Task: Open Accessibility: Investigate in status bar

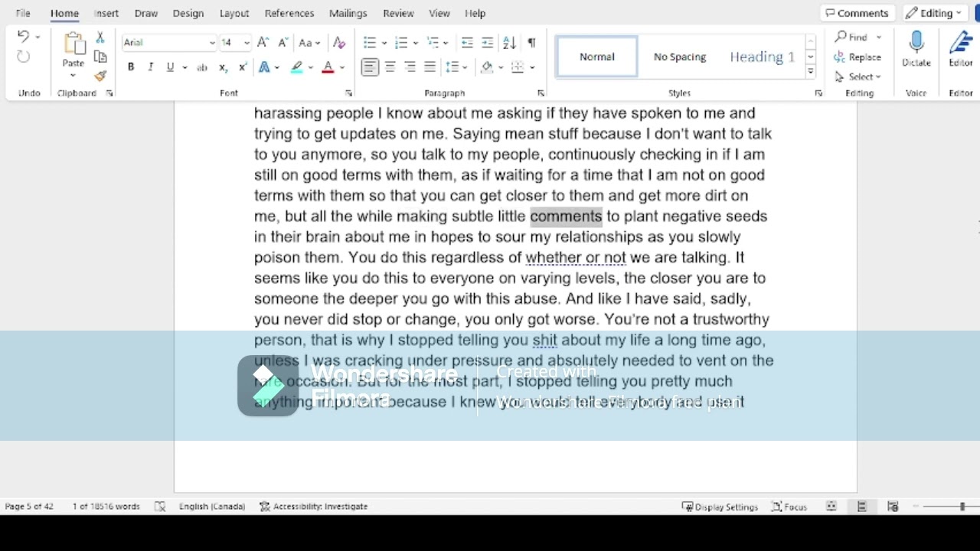Action: tap(313, 507)
